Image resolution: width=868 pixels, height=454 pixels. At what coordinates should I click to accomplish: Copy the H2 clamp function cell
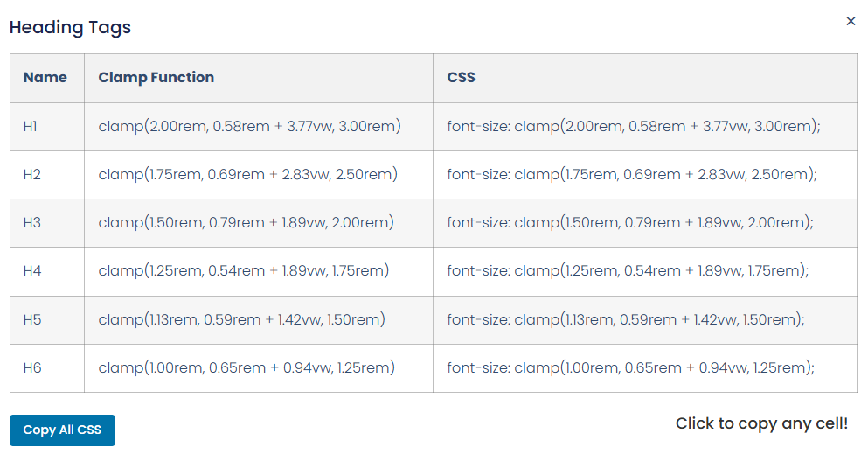(x=259, y=174)
